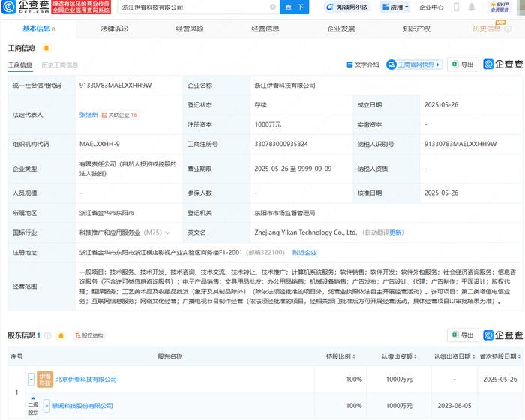Select the 历史工商信息 sub-tab
The image size is (525, 420).
click(x=59, y=64)
